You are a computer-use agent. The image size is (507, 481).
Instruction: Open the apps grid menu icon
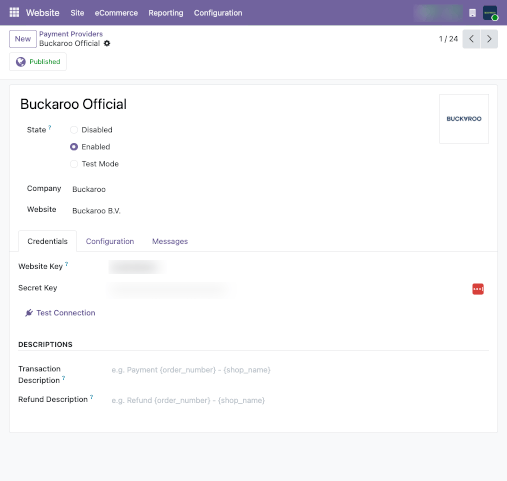coord(14,12)
